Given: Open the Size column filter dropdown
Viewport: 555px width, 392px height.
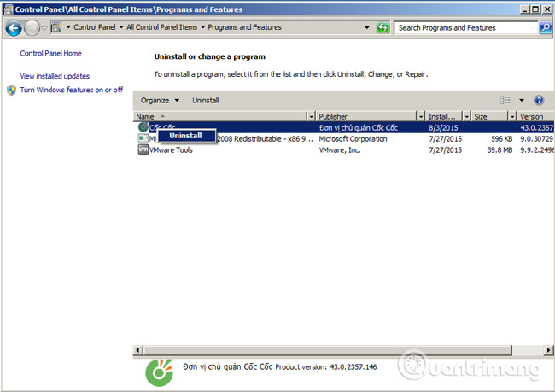Looking at the screenshot, I should point(512,116).
